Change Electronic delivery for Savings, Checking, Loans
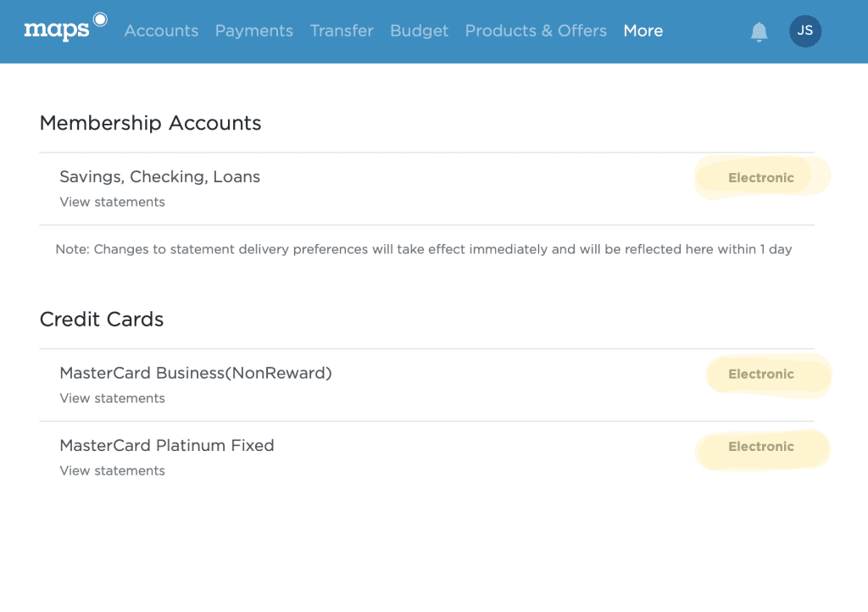The image size is (868, 612). tap(760, 178)
